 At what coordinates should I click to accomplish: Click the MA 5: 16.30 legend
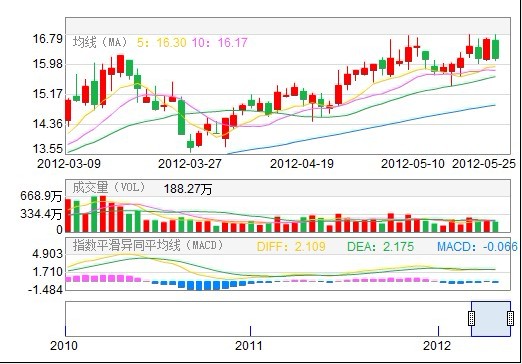pos(162,42)
